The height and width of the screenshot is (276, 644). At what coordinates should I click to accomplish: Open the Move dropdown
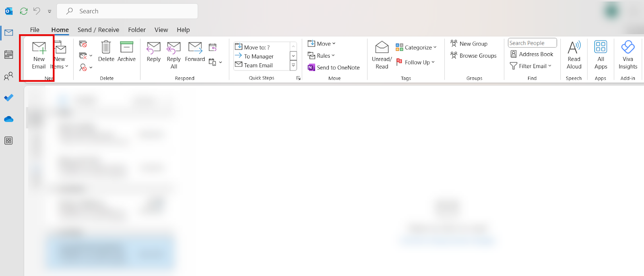322,44
